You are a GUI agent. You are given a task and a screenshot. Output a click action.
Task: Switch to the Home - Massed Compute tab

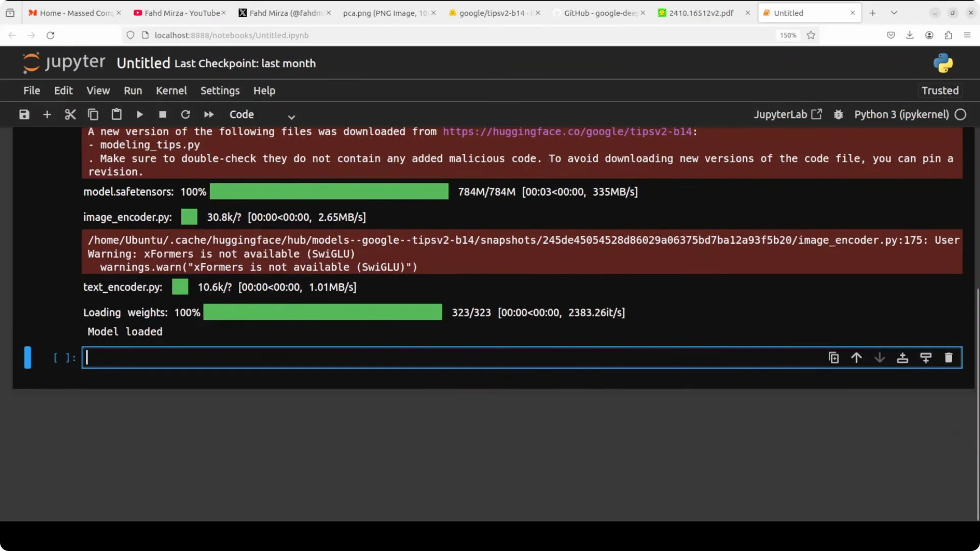coord(74,13)
